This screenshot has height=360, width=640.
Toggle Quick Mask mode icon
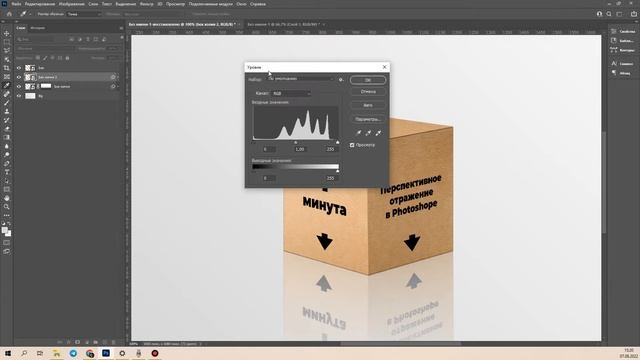pyautogui.click(x=7, y=243)
